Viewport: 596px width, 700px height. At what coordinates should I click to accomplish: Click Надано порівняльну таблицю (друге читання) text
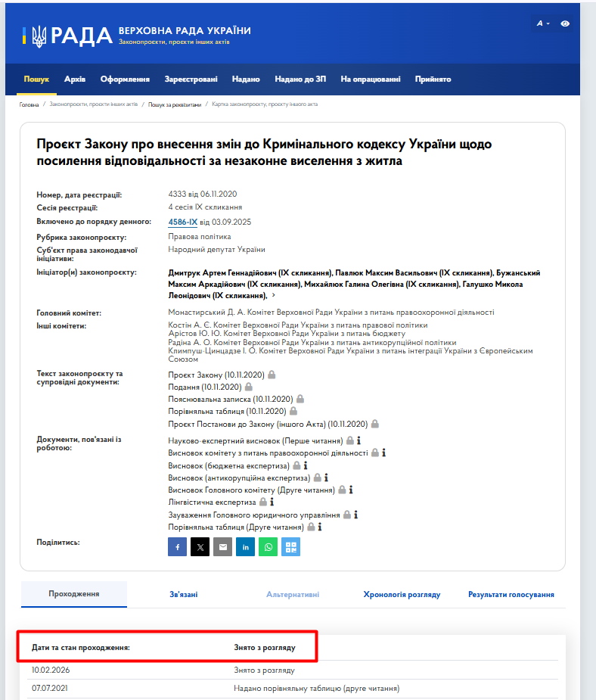tap(317, 689)
